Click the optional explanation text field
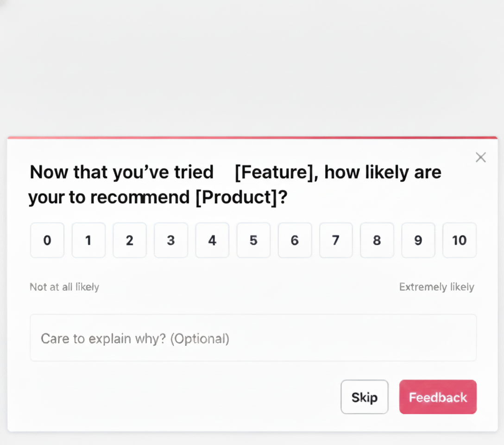This screenshot has width=504, height=445. click(x=253, y=337)
